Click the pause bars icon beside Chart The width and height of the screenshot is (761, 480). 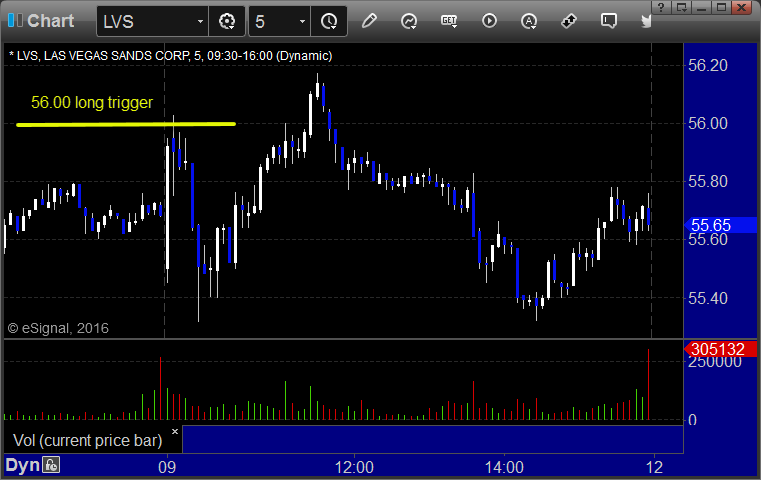[16, 20]
